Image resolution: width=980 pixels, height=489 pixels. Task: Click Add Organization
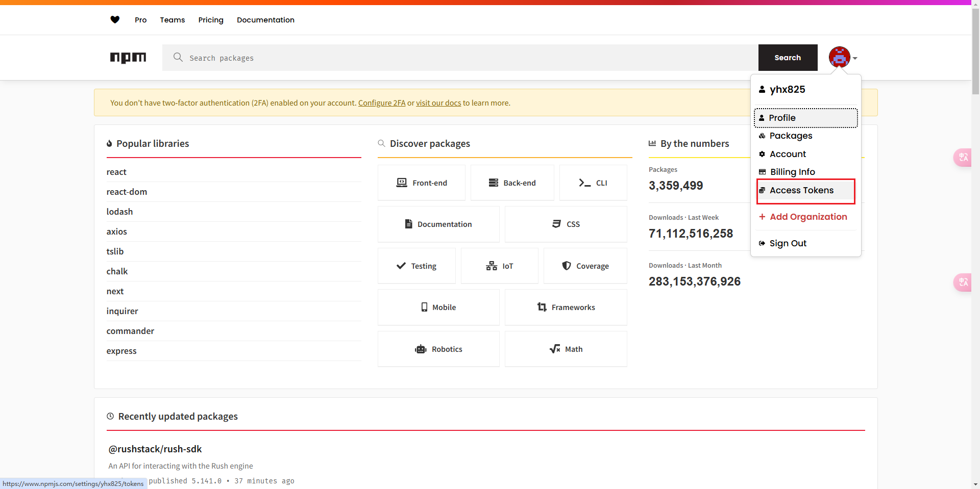tap(808, 217)
